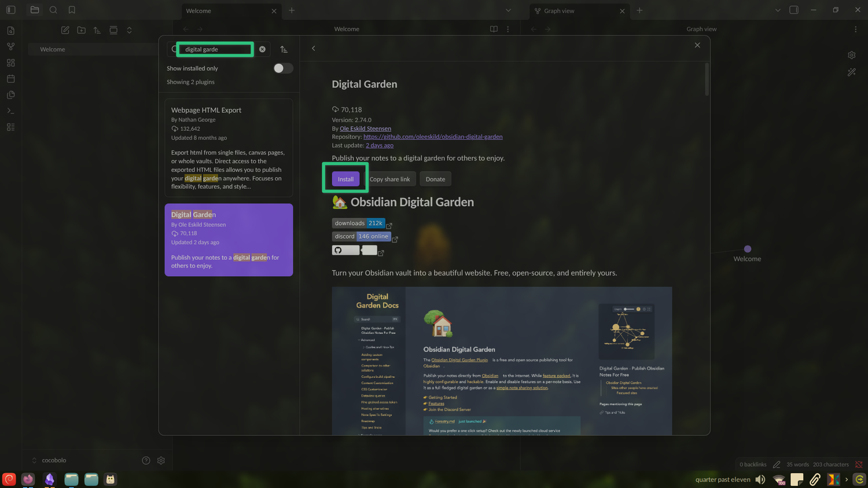This screenshot has height=488, width=868.
Task: Open Graph view more options menu
Action: point(855,29)
